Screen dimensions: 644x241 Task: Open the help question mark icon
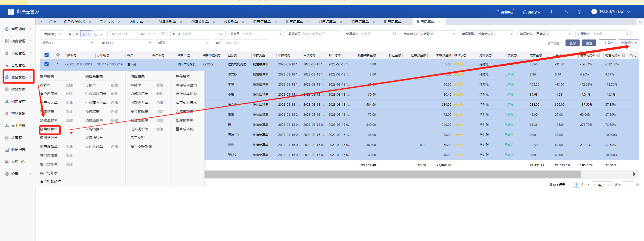coord(580,12)
